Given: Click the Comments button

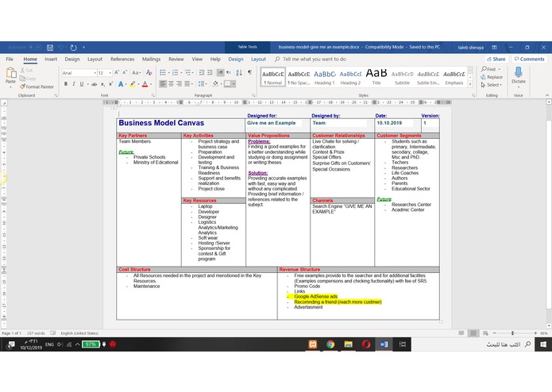Looking at the screenshot, I should (x=530, y=59).
